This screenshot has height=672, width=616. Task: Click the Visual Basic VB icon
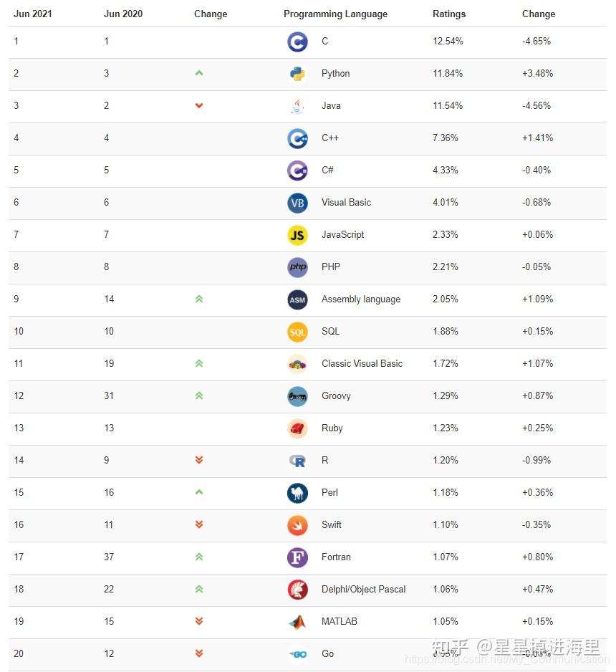[297, 203]
